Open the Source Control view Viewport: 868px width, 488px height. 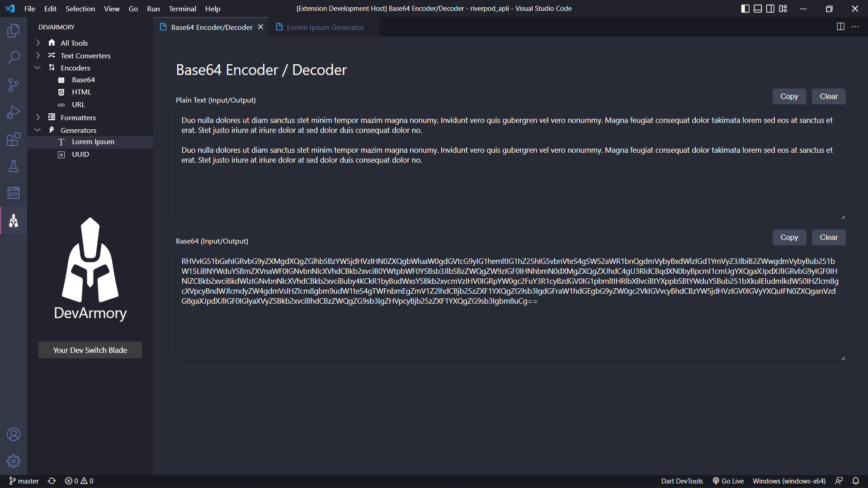[x=14, y=84]
